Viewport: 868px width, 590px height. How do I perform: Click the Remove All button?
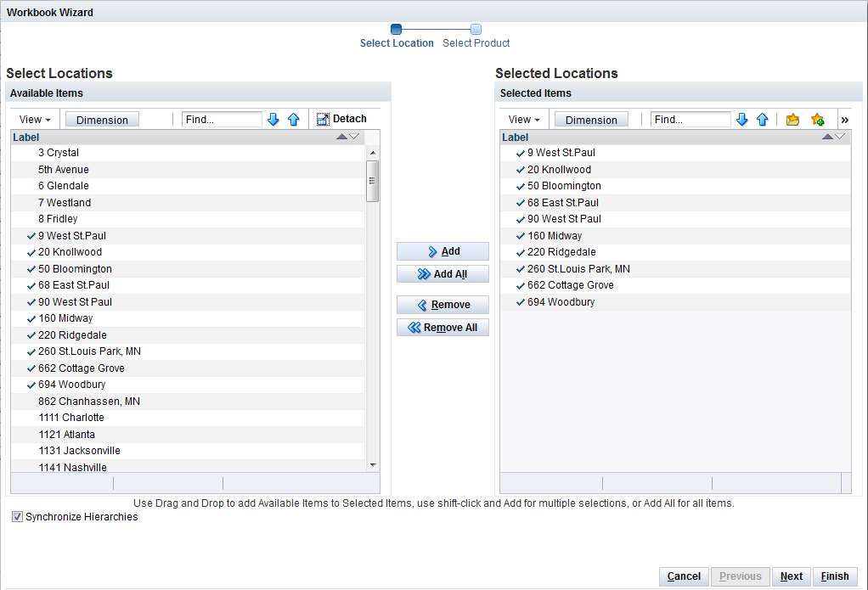click(x=442, y=328)
